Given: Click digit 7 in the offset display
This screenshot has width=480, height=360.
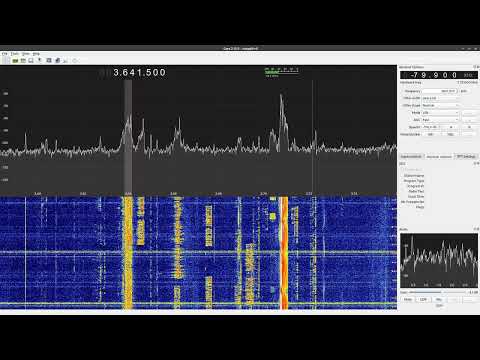Looking at the screenshot, I should [x=415, y=75].
